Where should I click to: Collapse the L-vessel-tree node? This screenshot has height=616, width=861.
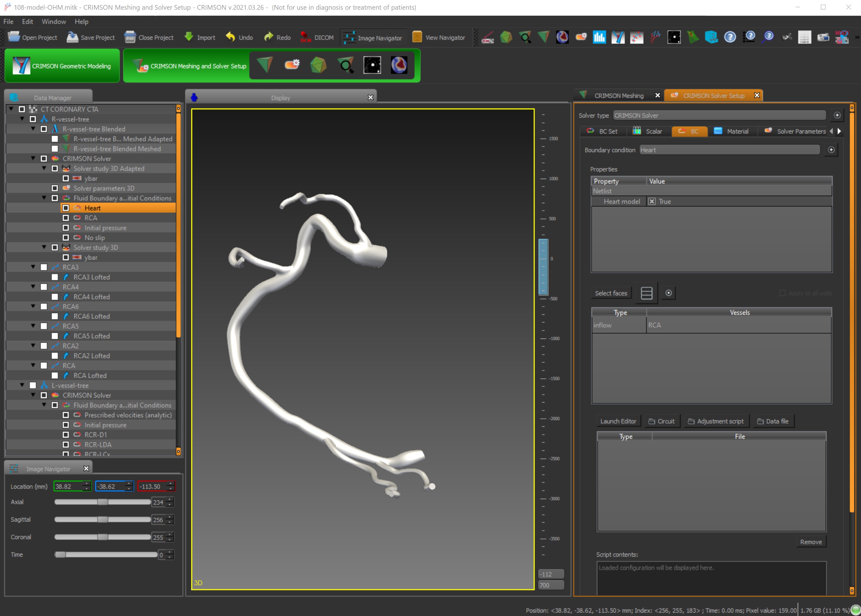tap(22, 385)
